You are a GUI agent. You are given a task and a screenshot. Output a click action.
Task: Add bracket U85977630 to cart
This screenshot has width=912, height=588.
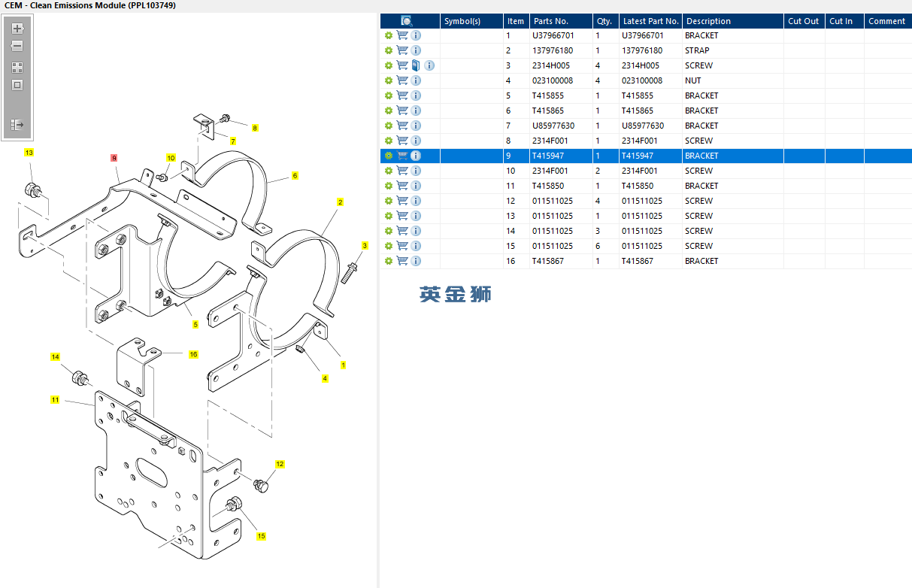tap(402, 126)
